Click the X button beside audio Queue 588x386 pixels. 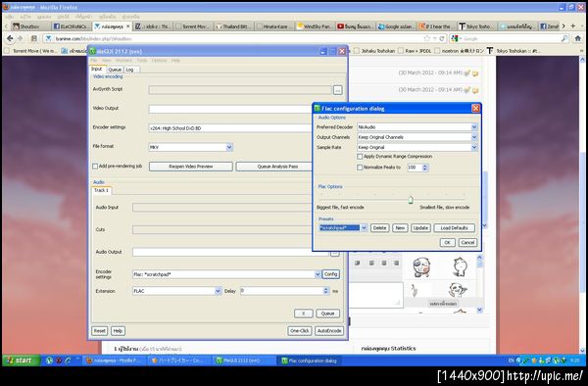[304, 314]
